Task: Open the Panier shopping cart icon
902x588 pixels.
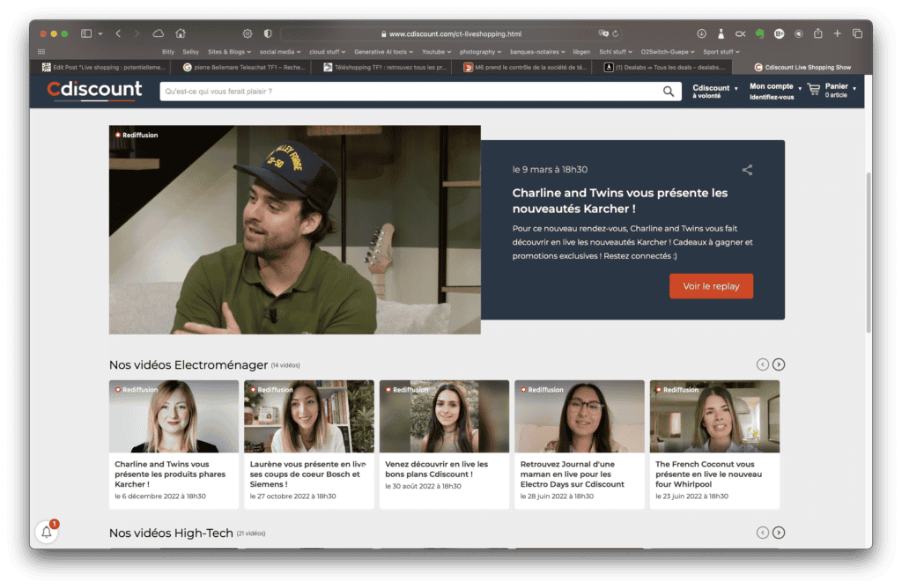Action: [813, 89]
